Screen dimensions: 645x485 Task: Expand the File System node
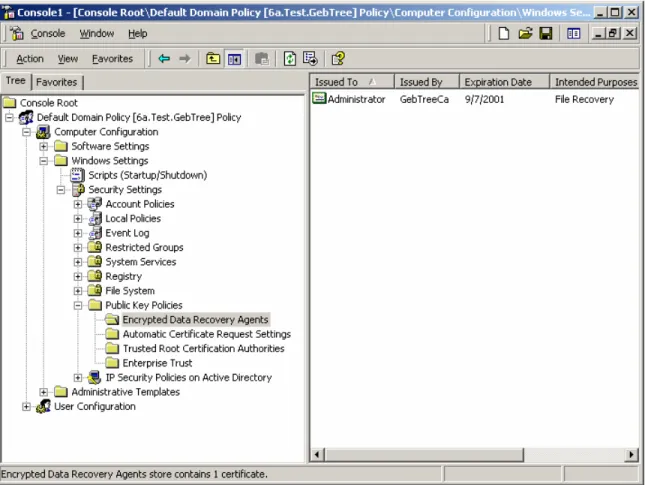(78, 291)
